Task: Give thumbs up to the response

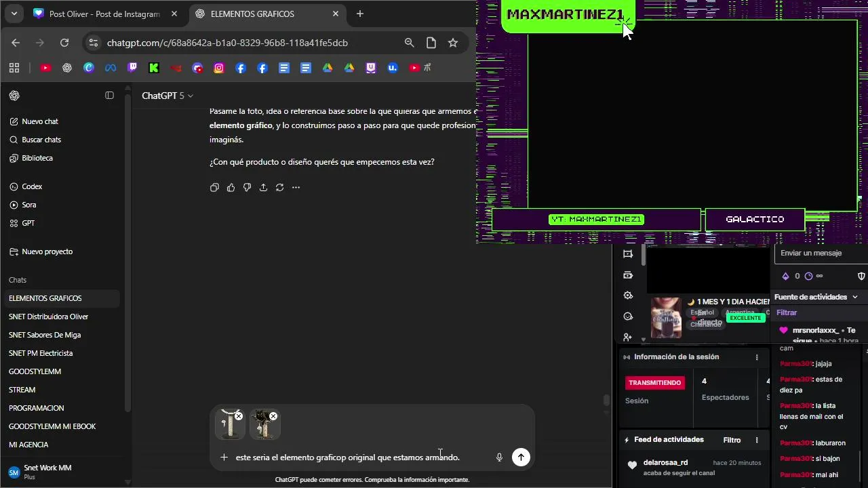Action: point(231,187)
